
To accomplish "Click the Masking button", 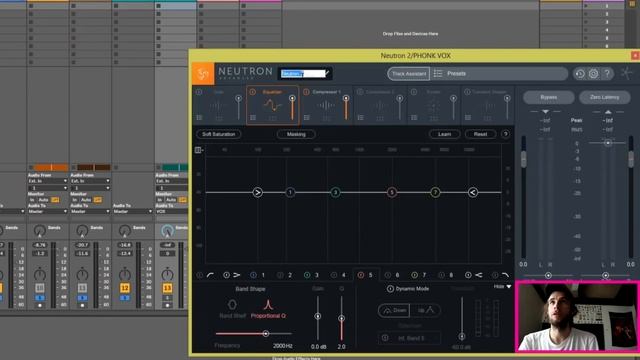I will 296,134.
